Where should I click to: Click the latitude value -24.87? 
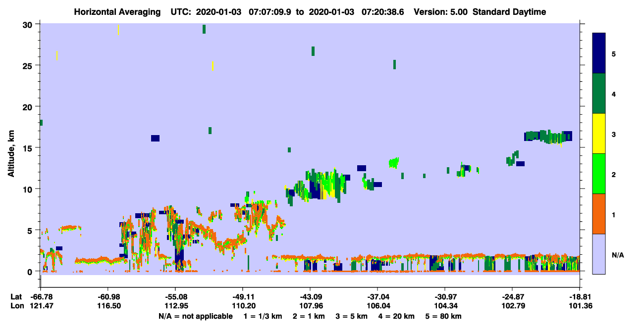click(512, 296)
